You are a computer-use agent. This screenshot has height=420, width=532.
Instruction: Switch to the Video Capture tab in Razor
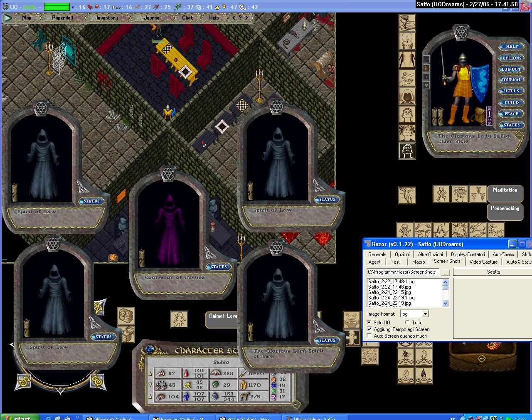[483, 262]
